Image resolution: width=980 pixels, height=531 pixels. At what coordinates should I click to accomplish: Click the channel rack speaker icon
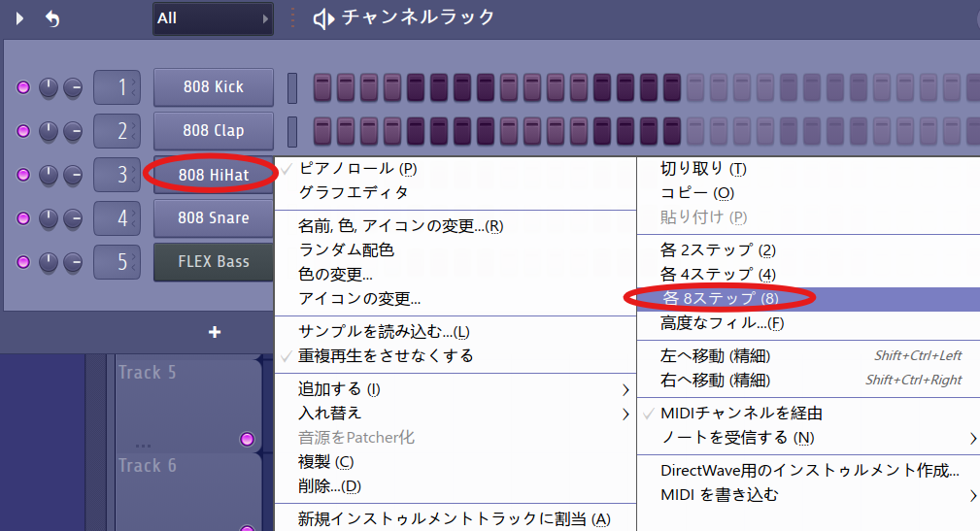[x=323, y=18]
